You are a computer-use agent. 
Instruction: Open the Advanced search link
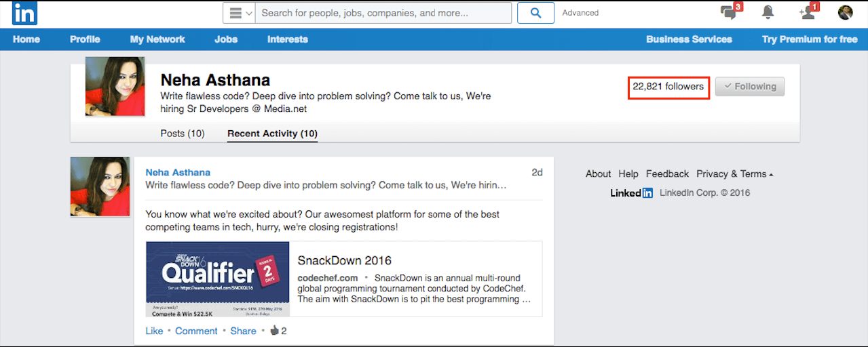coord(580,13)
